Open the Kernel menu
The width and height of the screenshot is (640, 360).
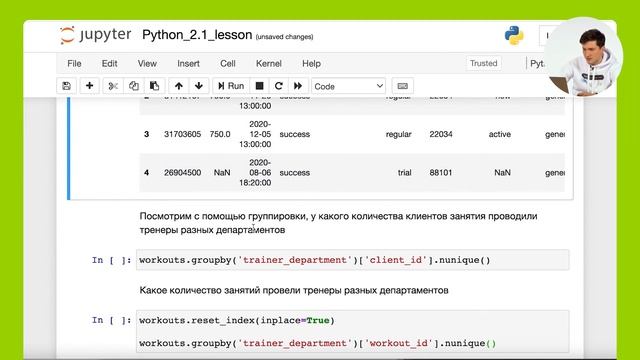click(x=269, y=64)
